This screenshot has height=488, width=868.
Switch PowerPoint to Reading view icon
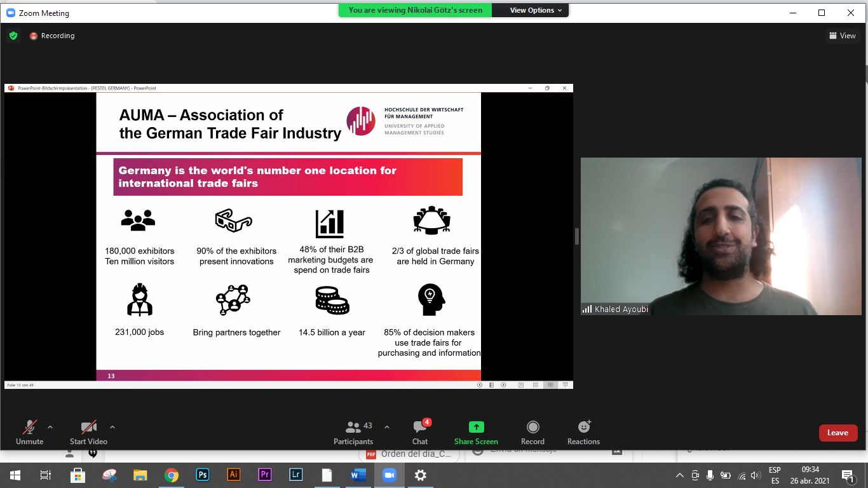(x=550, y=385)
